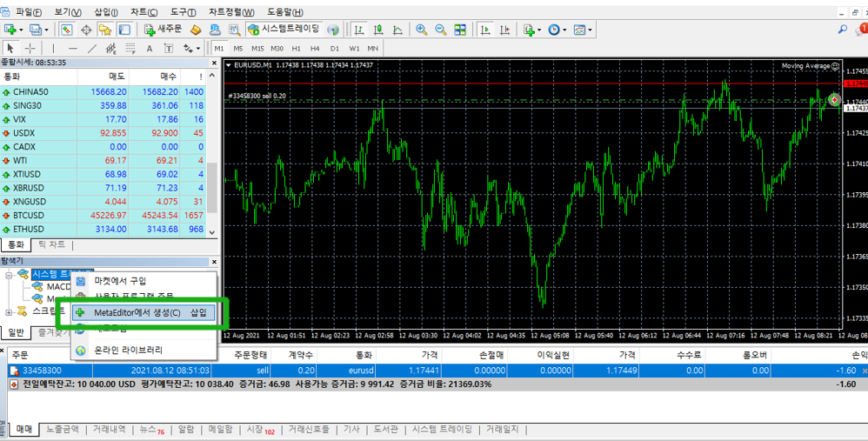868x441 pixels.
Task: Select the Fibonacci retracement tool
Action: (x=130, y=48)
